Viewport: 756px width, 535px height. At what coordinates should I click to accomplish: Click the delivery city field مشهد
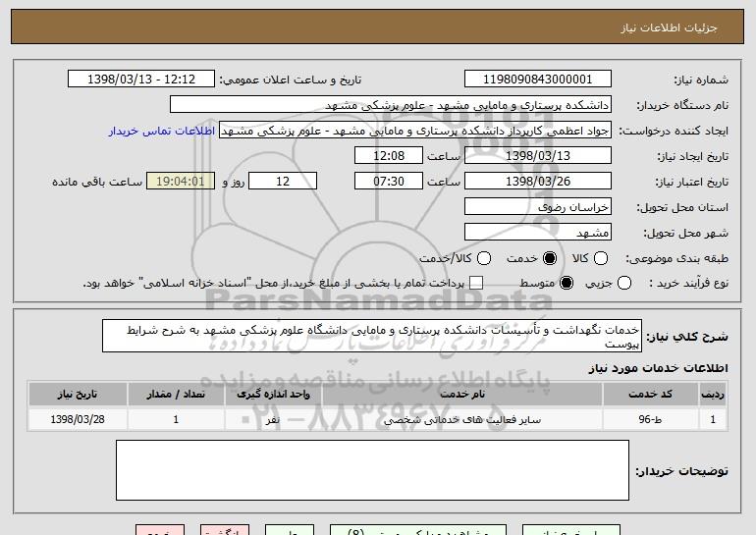tap(538, 233)
